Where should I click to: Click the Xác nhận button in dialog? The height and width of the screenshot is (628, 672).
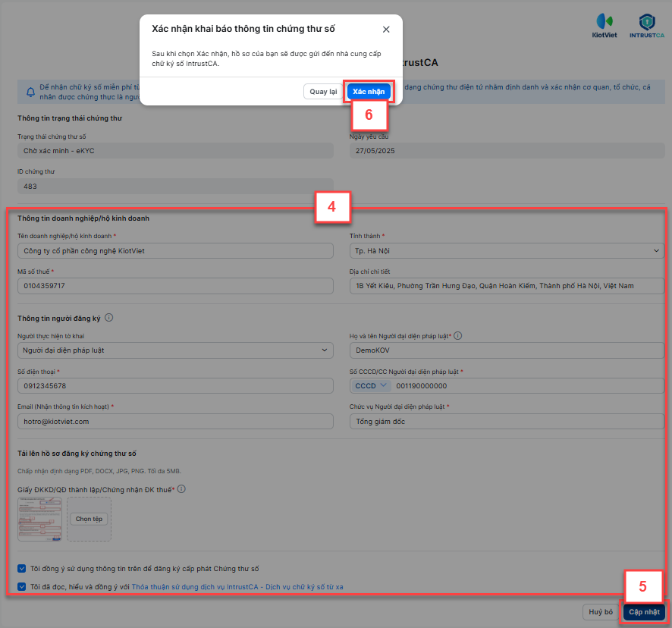tap(369, 91)
